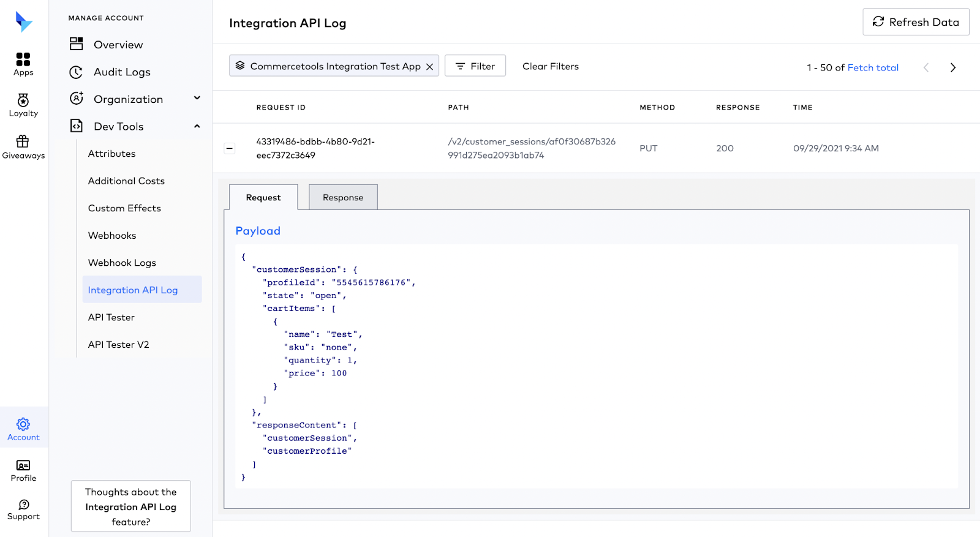The image size is (980, 537).
Task: Open Overview in Manage Account
Action: (118, 45)
